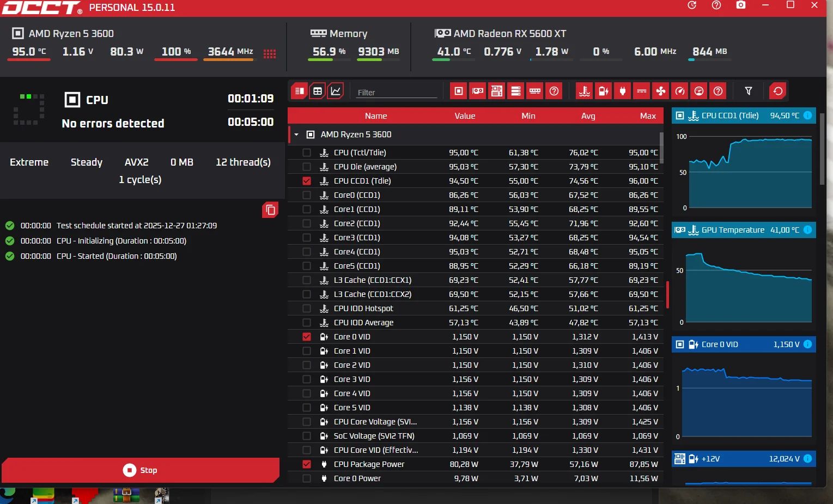The image size is (833, 504).
Task: Check the Core0 (CCD1) checkbox
Action: (x=307, y=195)
